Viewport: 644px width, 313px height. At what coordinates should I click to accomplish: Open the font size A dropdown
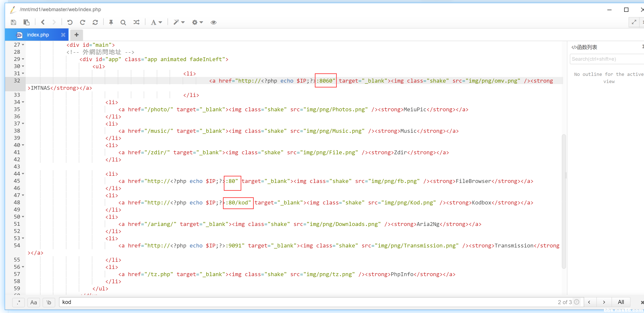tap(156, 22)
